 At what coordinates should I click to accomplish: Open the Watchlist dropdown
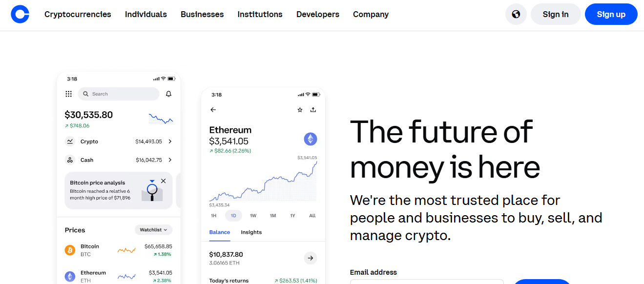(153, 230)
